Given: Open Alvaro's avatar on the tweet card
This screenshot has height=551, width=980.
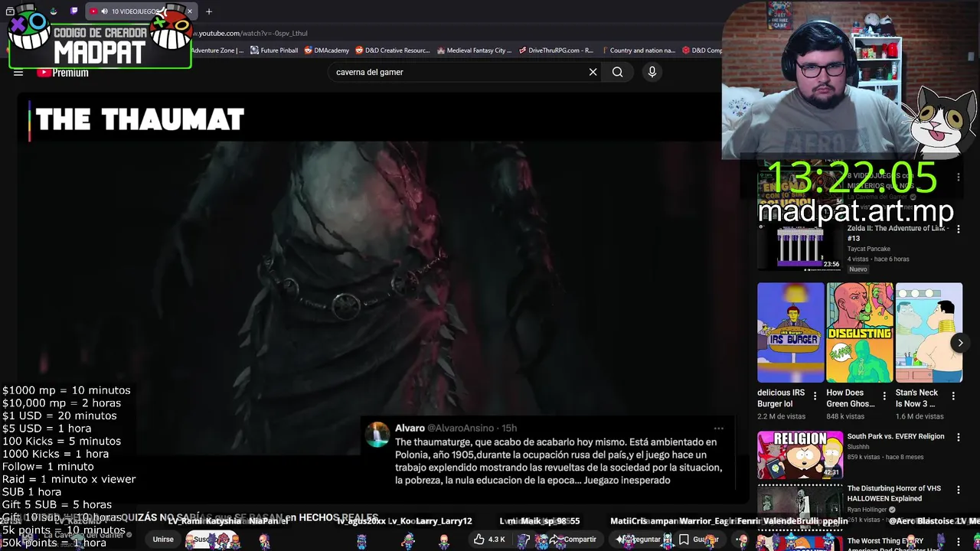Looking at the screenshot, I should pos(377,434).
